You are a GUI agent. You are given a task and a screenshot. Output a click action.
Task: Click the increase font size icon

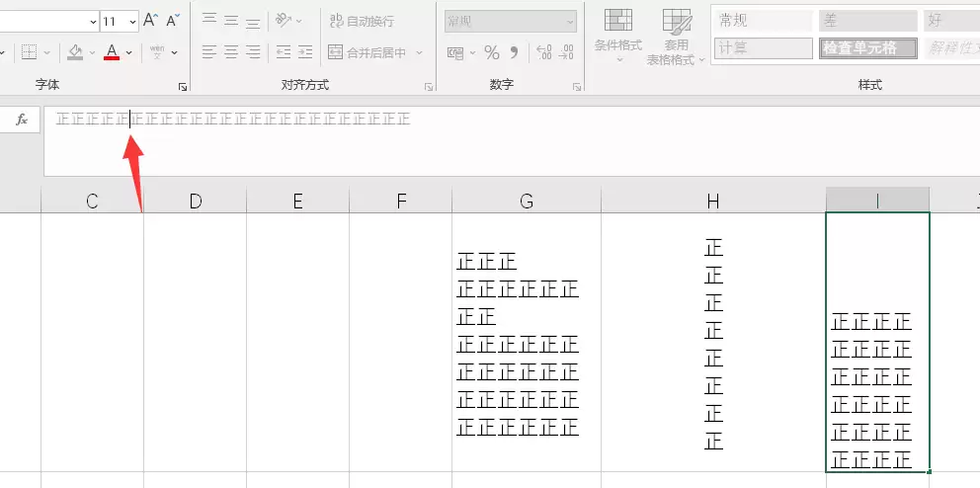[x=150, y=21]
